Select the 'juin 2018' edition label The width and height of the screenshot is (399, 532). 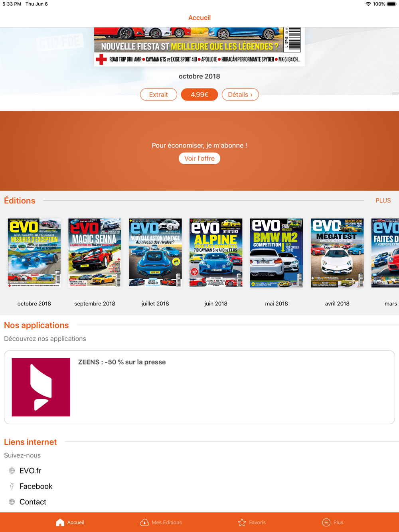pos(216,303)
